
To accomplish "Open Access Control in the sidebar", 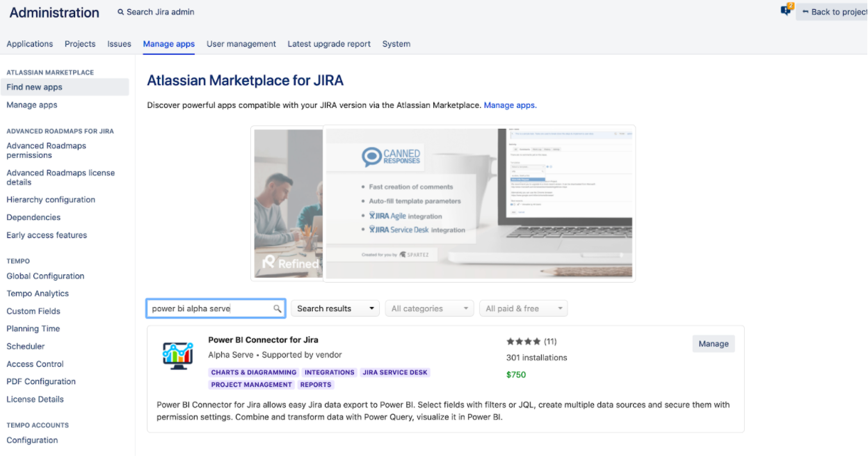I will point(35,364).
